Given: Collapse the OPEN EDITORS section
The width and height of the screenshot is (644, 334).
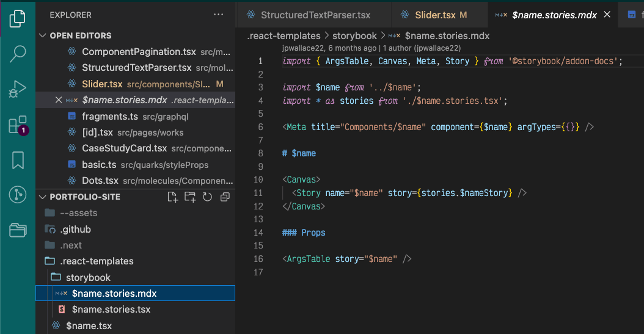Looking at the screenshot, I should [43, 35].
